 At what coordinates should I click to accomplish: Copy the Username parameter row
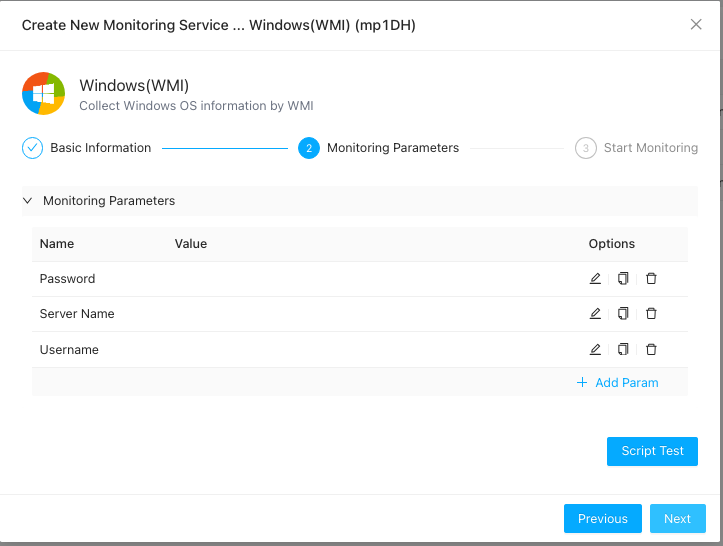pos(623,350)
